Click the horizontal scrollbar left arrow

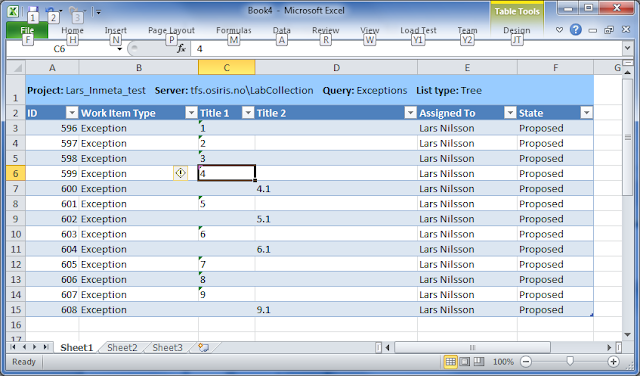tap(387, 347)
